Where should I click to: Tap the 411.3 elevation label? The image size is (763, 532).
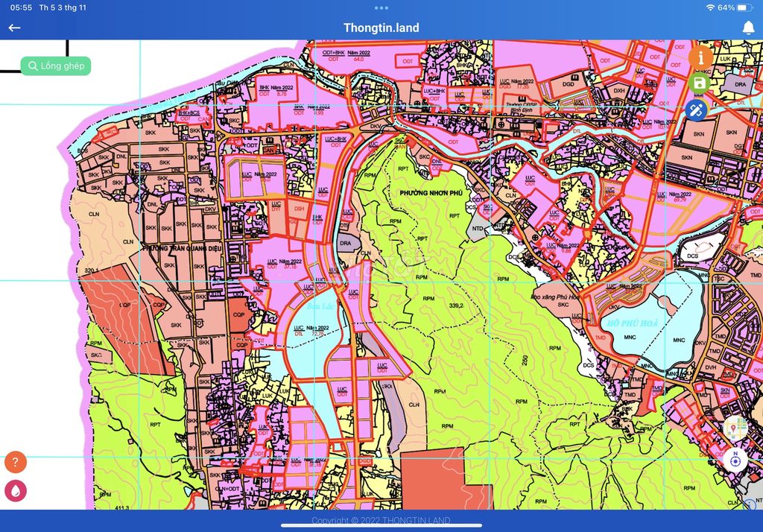[122, 507]
